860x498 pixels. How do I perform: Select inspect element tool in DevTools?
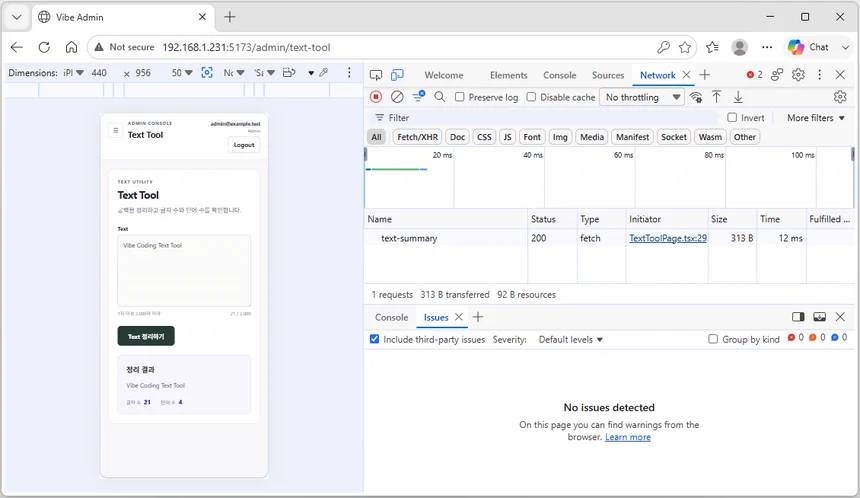coord(376,75)
